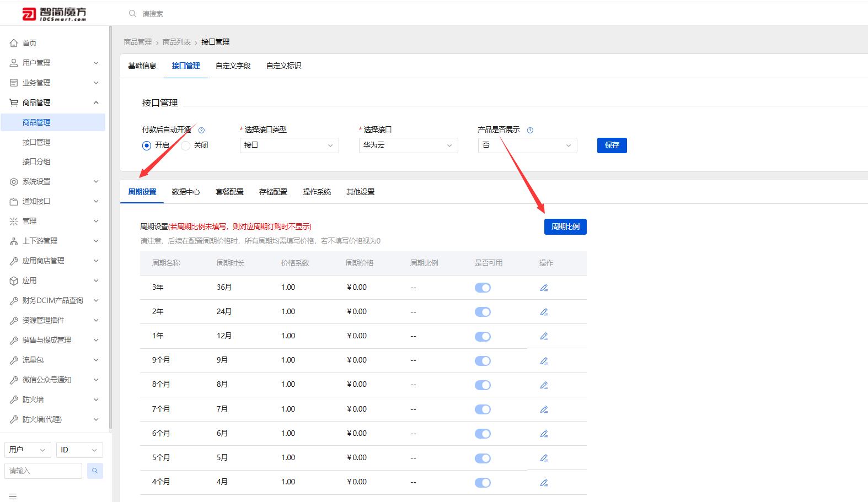Go to 商品列表 in breadcrumb
The width and height of the screenshot is (868, 502).
pyautogui.click(x=176, y=42)
